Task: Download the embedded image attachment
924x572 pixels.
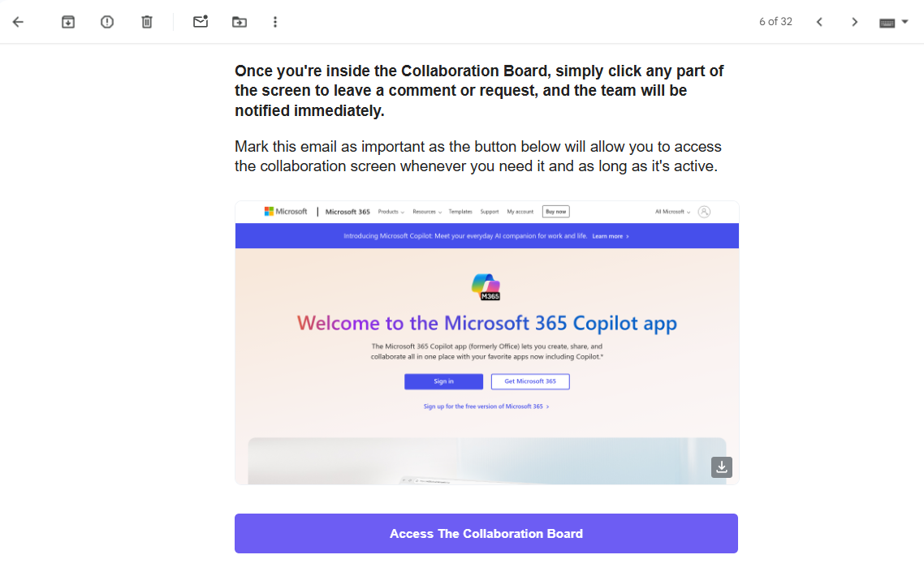Action: click(x=722, y=467)
